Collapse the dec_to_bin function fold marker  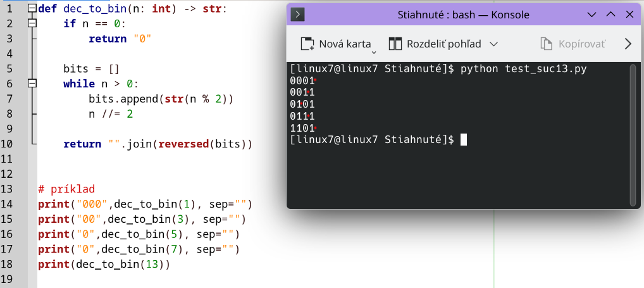point(32,9)
